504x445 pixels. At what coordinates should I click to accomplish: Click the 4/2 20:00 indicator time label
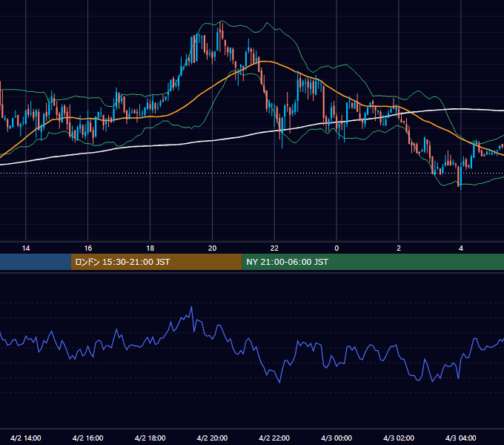pos(212,438)
